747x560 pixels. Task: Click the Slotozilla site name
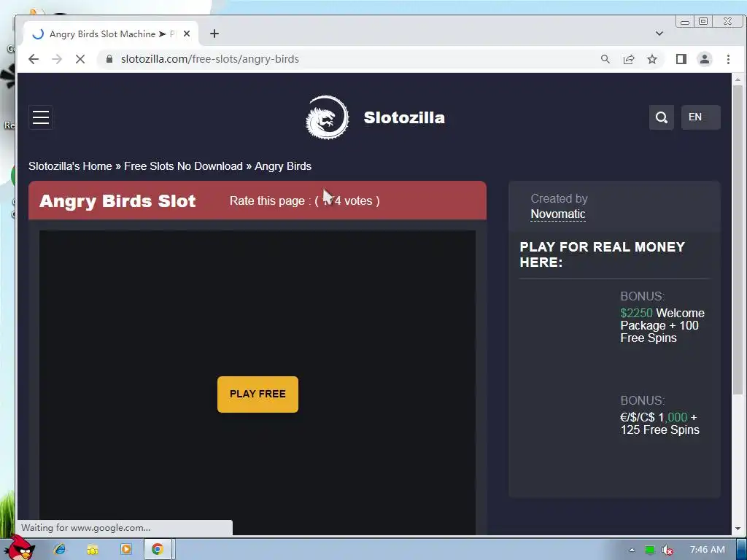(404, 117)
